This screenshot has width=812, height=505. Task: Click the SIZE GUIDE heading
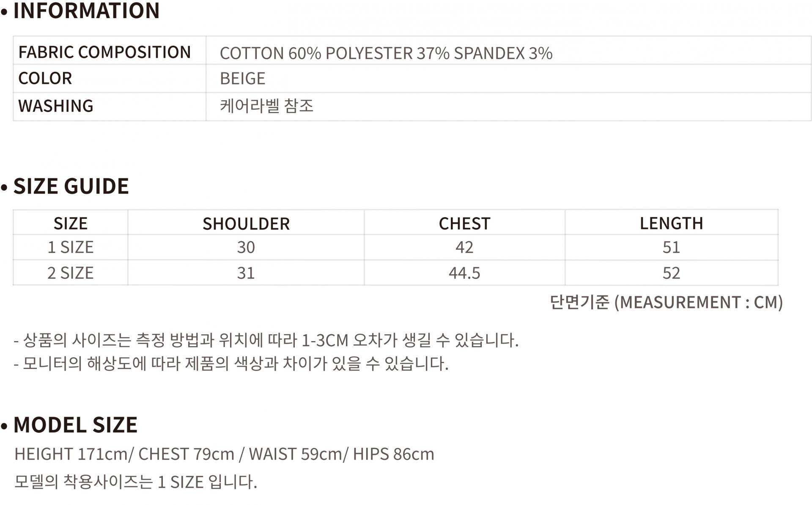tap(71, 186)
